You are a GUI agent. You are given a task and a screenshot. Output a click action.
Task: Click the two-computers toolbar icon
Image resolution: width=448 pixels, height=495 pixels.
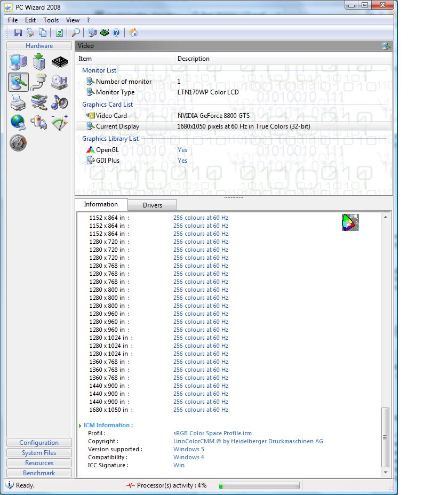(x=92, y=33)
